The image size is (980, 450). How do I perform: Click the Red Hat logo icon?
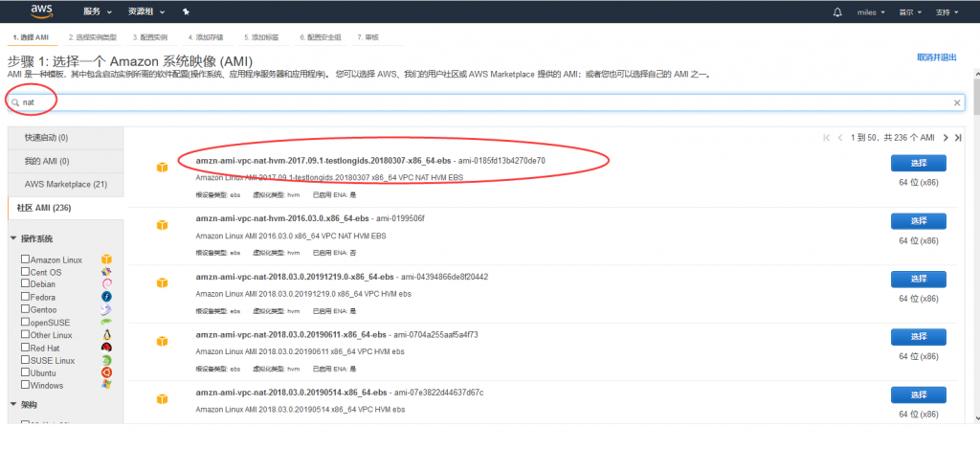(107, 348)
